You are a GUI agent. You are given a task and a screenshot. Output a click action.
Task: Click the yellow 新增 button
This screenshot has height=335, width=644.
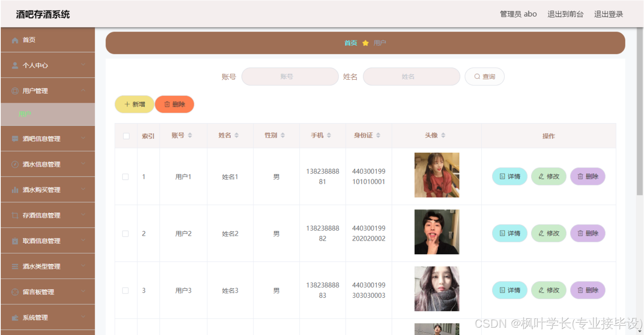click(134, 104)
